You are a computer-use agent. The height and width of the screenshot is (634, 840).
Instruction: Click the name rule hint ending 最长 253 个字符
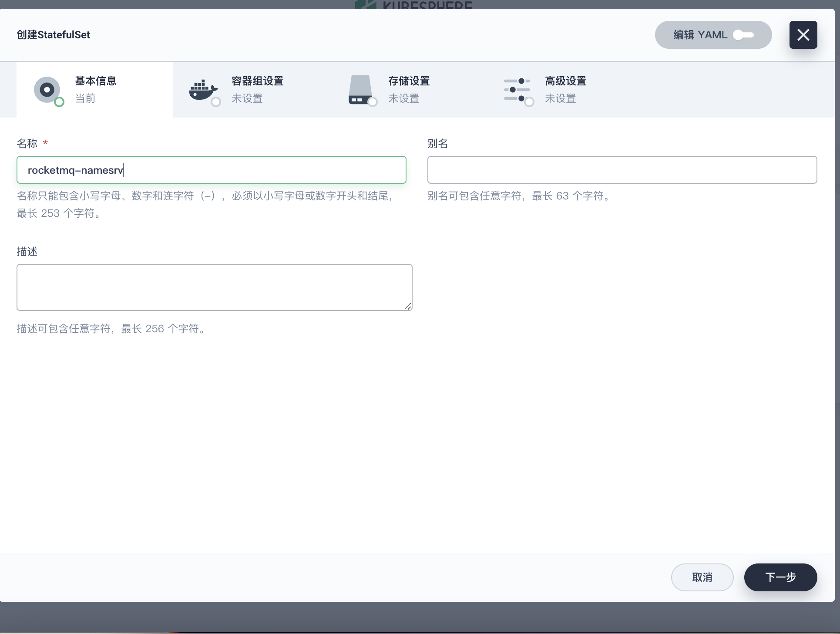[x=205, y=205]
